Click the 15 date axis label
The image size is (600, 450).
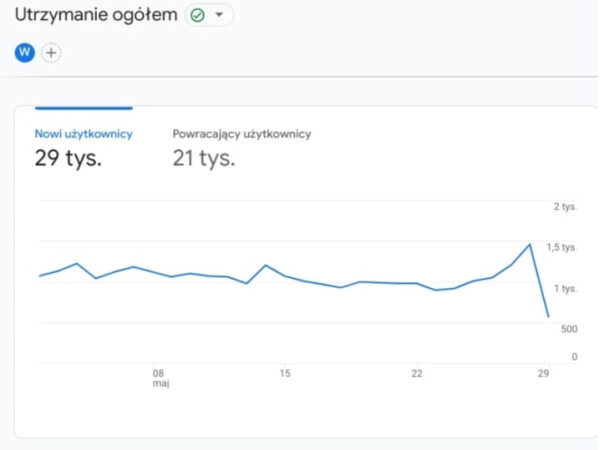click(x=285, y=373)
